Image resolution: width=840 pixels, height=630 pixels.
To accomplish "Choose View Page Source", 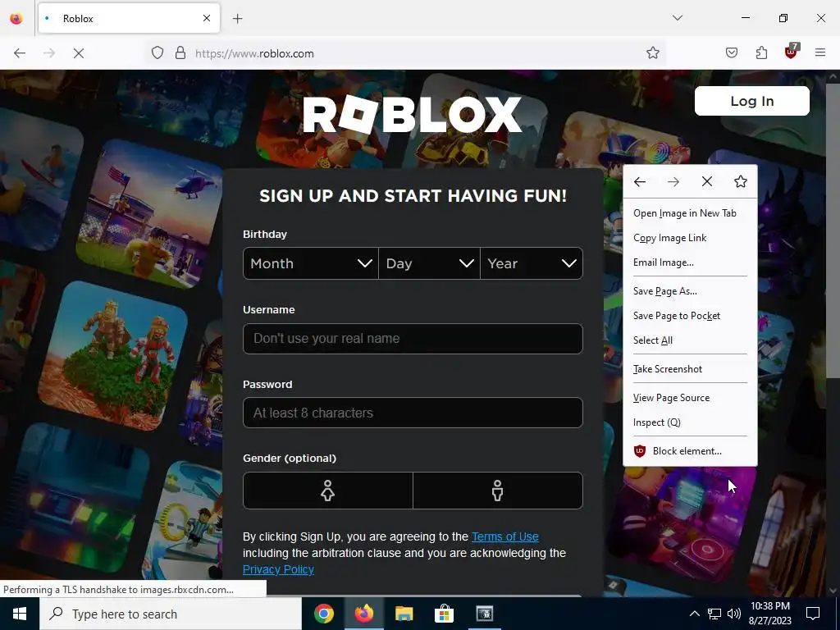I will click(690, 398).
